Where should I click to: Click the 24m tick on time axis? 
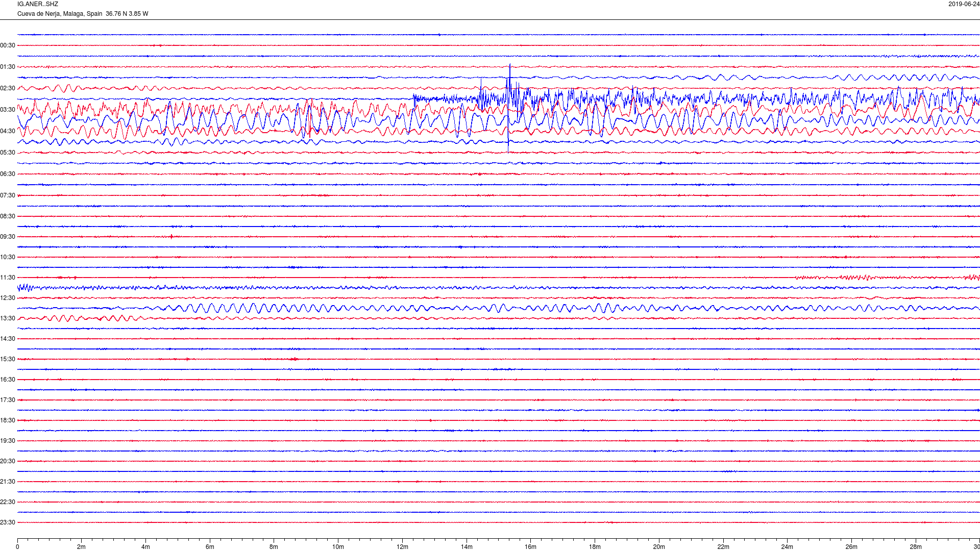point(787,547)
